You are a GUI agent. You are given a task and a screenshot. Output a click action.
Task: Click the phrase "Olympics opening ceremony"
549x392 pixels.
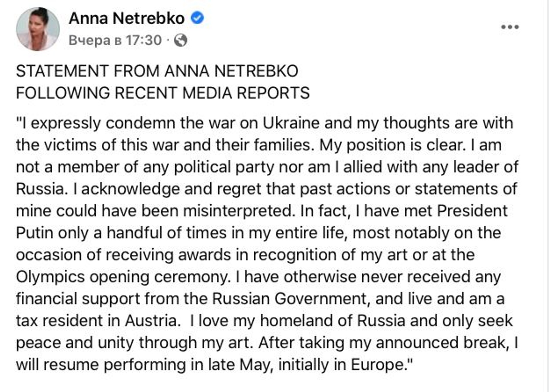pyautogui.click(x=123, y=277)
